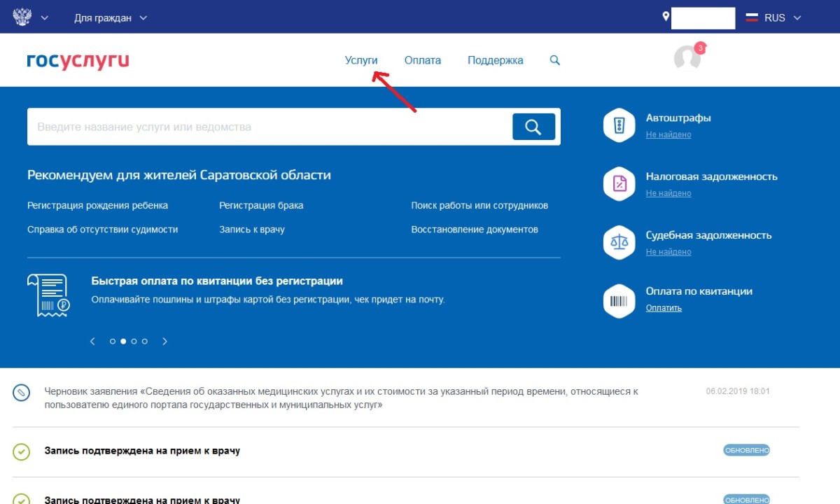Select the first carousel dot indicator
The image size is (840, 504).
click(113, 342)
